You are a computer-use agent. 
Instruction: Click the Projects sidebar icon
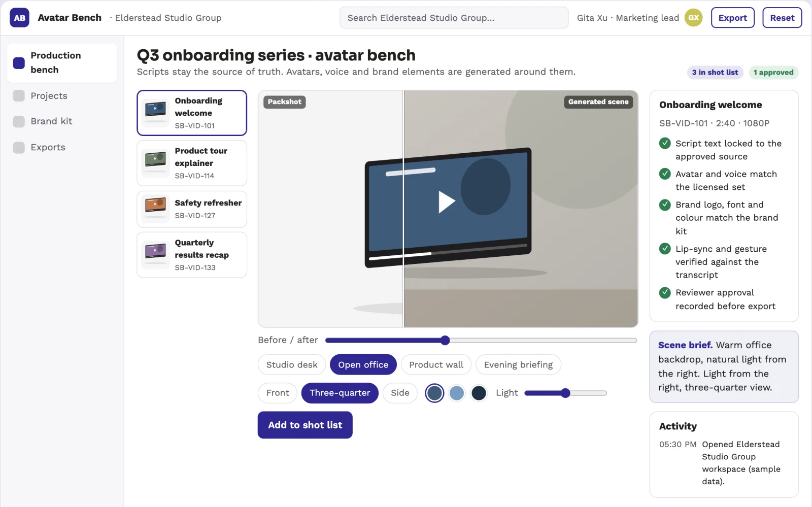tap(19, 96)
